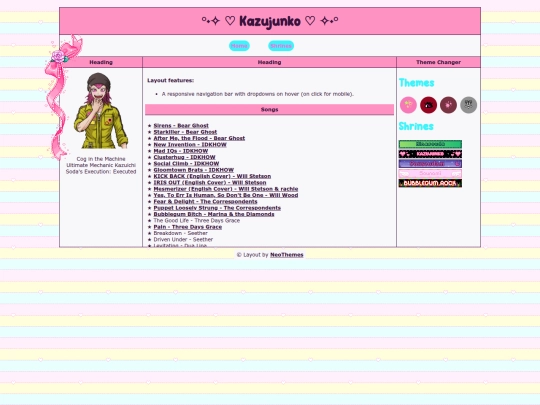Open Fear & Delight - The Correspondents link

(205, 201)
